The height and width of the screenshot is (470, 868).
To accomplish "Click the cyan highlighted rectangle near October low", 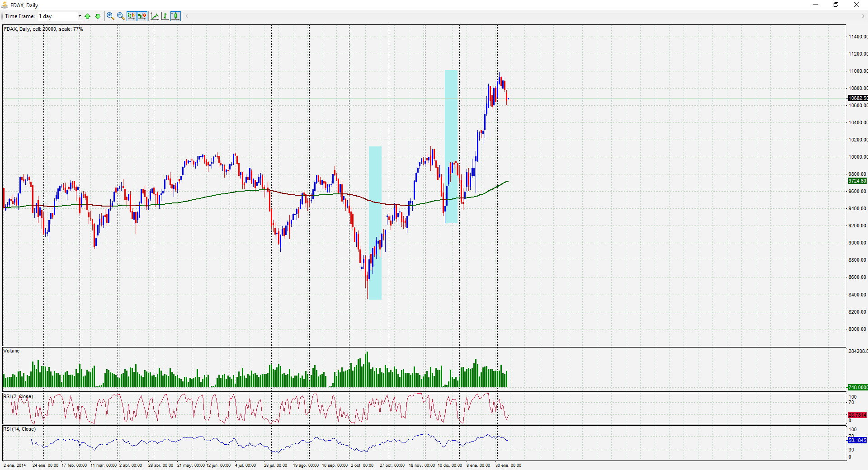I will pyautogui.click(x=375, y=223).
